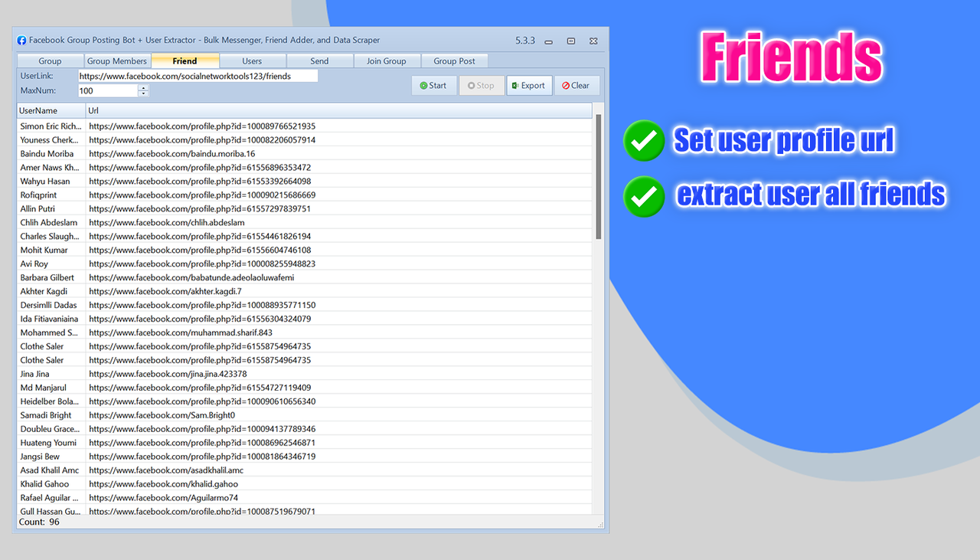Select Dersimlli Dadas row

304,306
